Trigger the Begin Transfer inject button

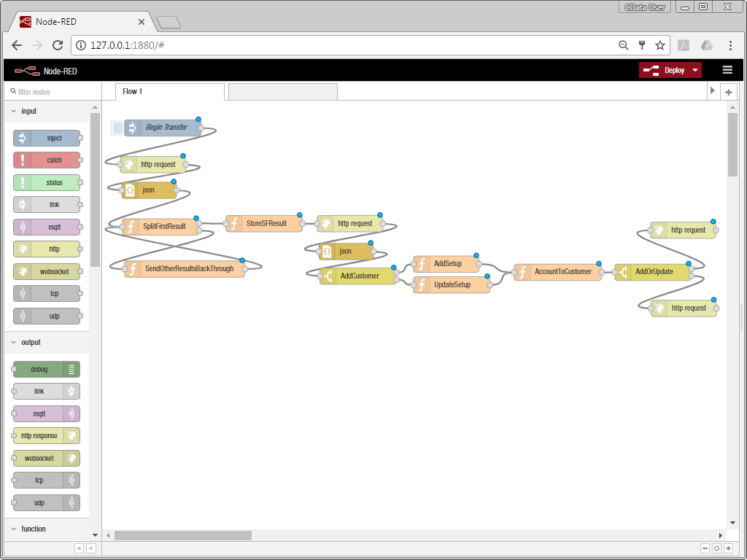[117, 128]
